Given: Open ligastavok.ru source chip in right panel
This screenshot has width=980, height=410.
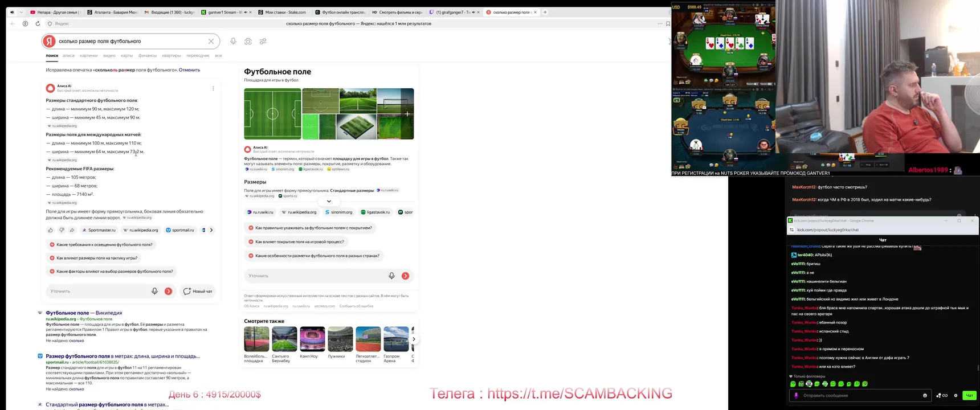Looking at the screenshot, I should coord(375,212).
